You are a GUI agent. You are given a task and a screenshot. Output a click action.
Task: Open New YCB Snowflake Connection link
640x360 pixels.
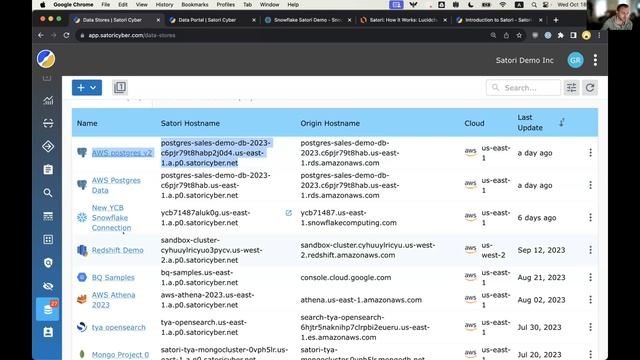click(111, 218)
